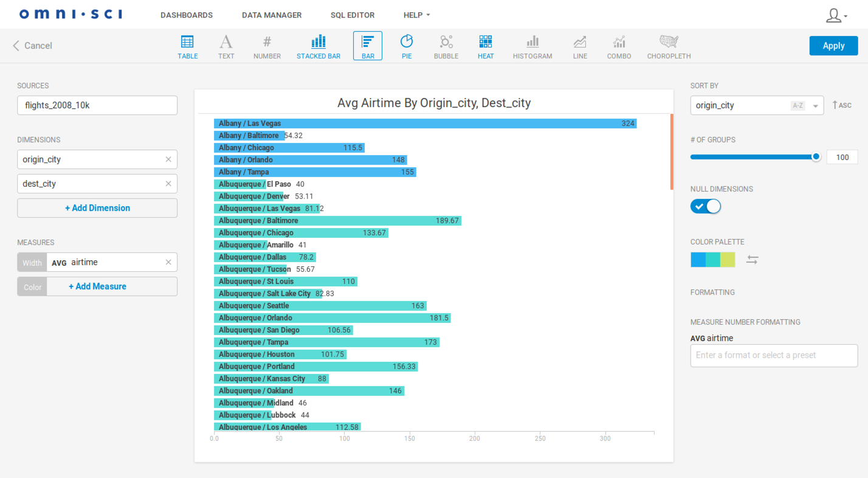Click the Albuquerque / Portland bar
Image resolution: width=868 pixels, height=478 pixels.
pos(315,367)
